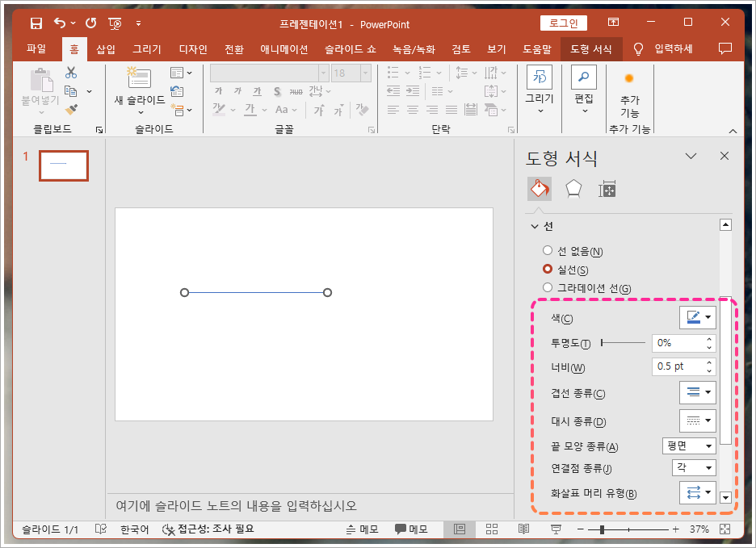Select Effects pentagon icon in 도형 서식 pane
Viewport: 756px width, 548px height.
[x=573, y=189]
